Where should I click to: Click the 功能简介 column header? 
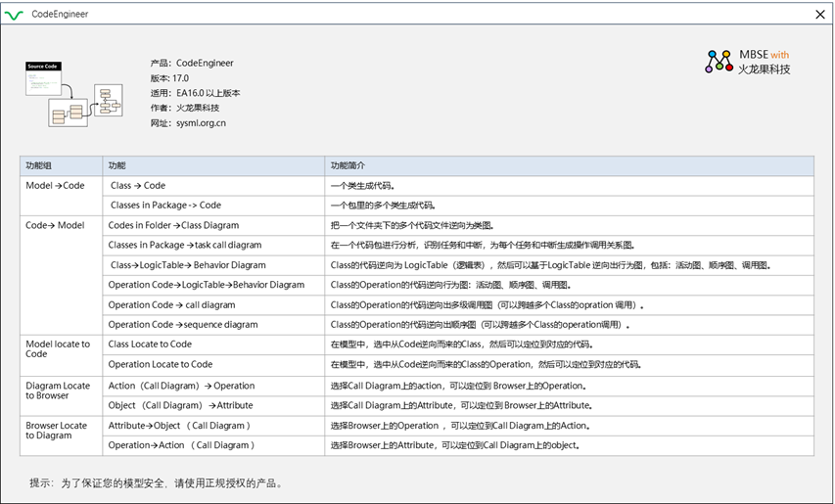[x=570, y=166]
